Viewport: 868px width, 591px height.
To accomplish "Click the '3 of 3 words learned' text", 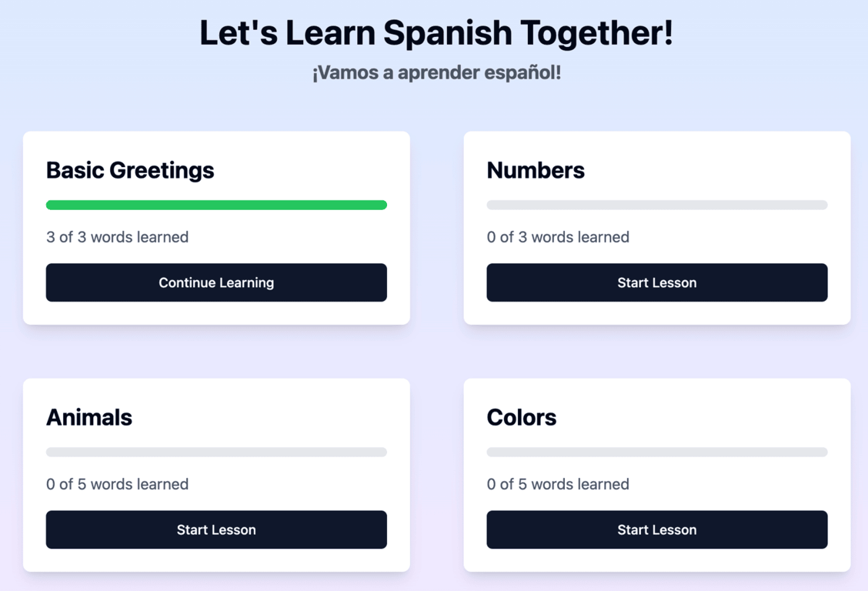I will (x=117, y=237).
